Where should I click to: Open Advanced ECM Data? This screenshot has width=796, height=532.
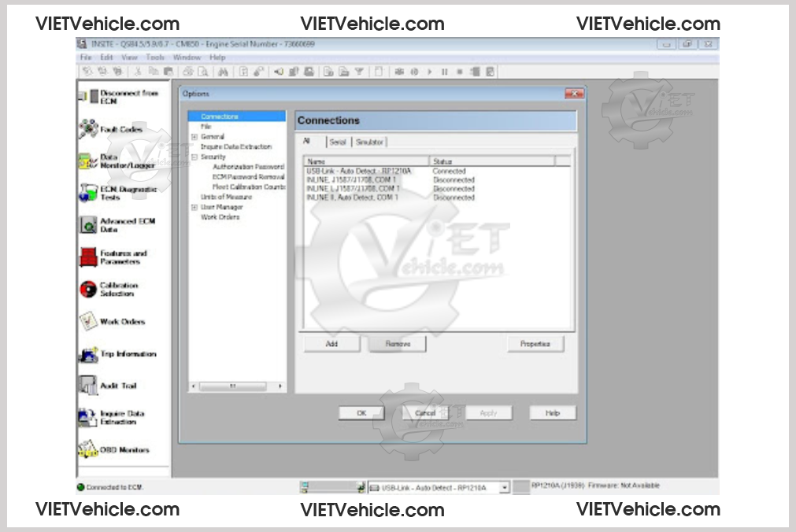click(88, 225)
